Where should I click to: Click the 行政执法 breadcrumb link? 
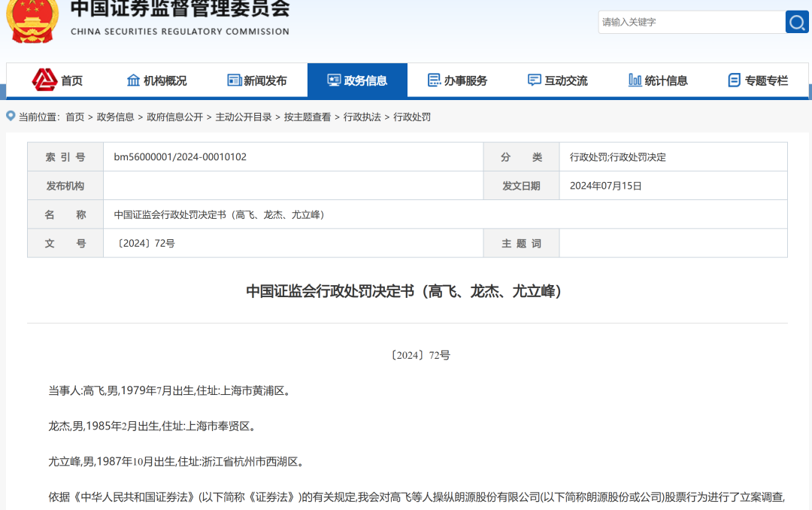(362, 117)
